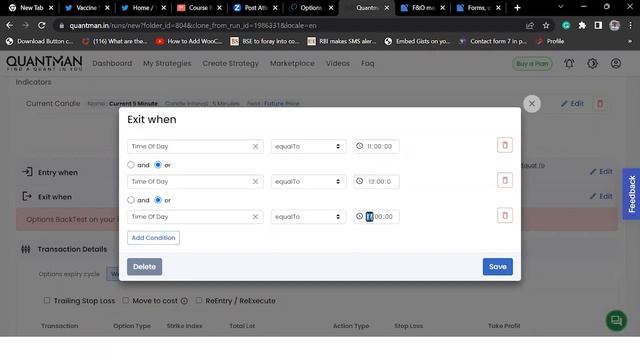
Task: Open third Time Of Day selector
Action: coord(195,217)
